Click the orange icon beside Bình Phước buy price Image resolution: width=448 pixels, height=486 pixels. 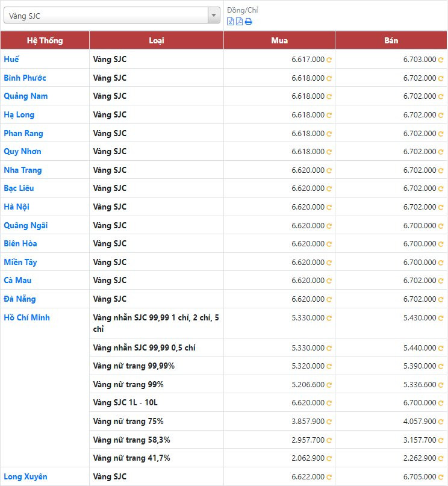point(329,78)
